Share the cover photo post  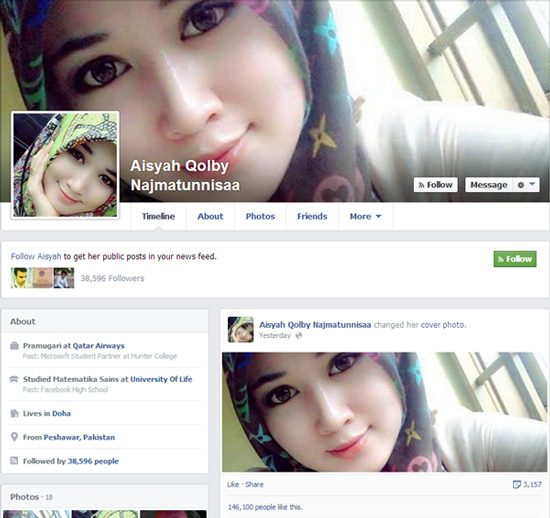(x=254, y=484)
